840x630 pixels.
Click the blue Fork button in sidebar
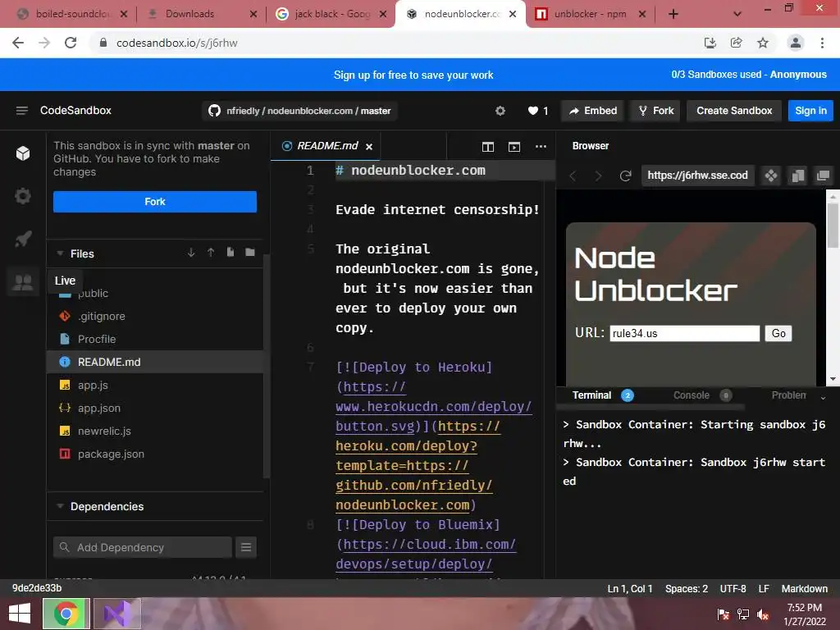click(x=155, y=202)
